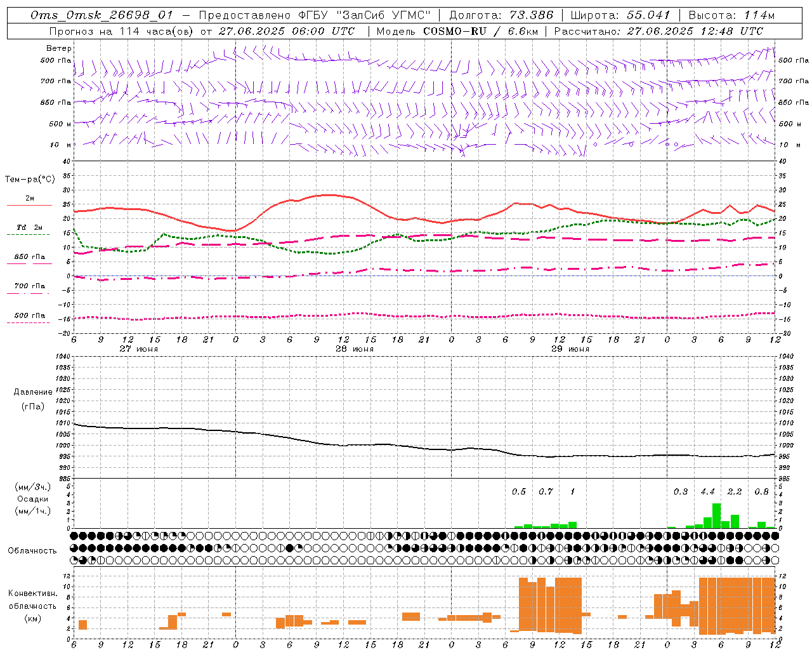Click the (км) unit label for convective cloud
812x650 pixels.
click(x=32, y=618)
